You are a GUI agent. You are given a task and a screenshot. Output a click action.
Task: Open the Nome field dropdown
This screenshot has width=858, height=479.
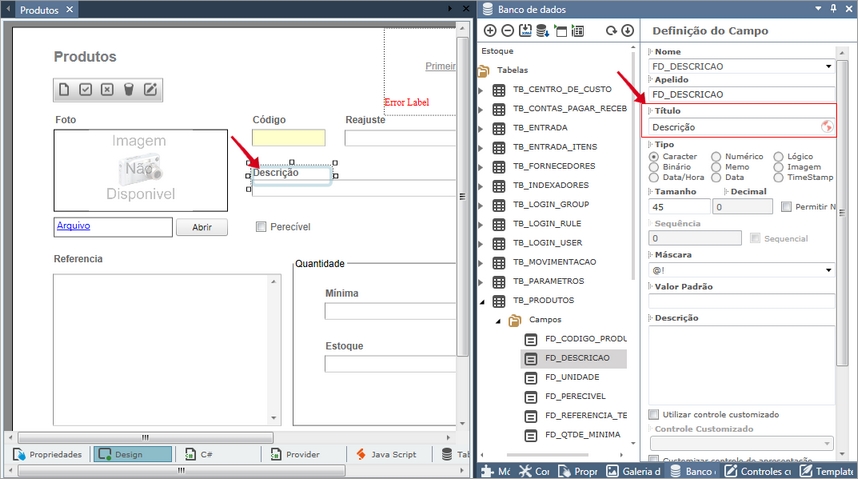[828, 67]
